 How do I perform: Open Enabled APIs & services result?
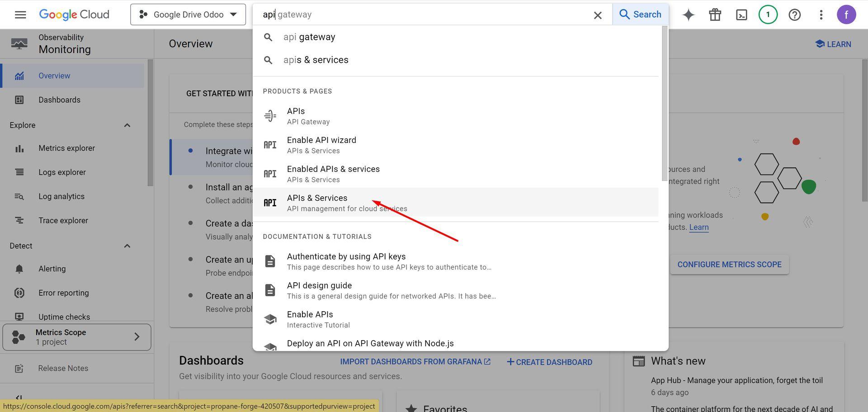pyautogui.click(x=455, y=174)
